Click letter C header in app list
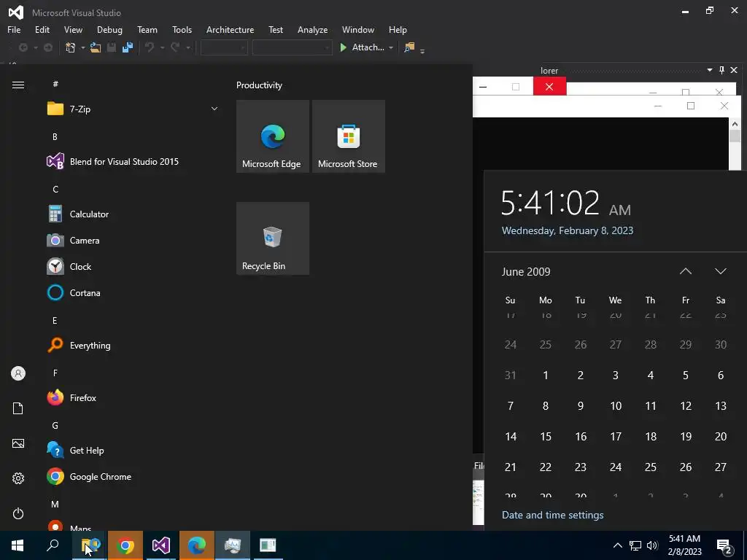Screen dimensions: 747x560 pyautogui.click(x=55, y=189)
